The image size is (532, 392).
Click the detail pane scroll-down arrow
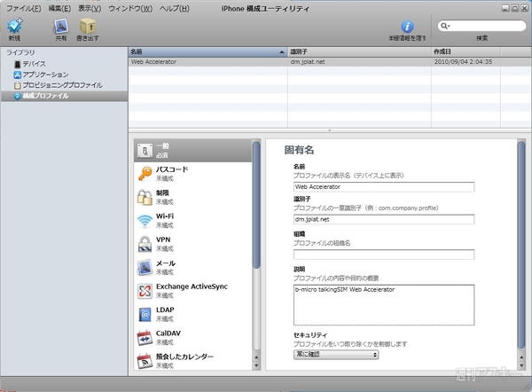[521, 366]
